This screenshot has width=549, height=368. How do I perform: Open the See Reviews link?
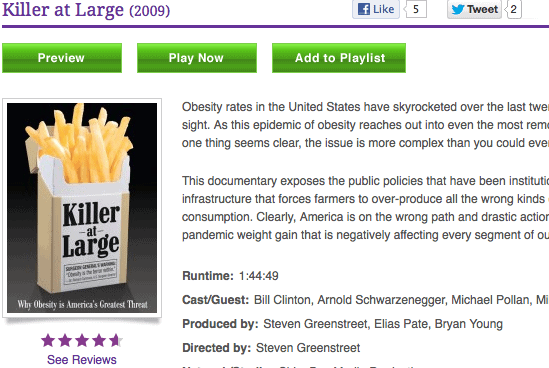click(82, 360)
